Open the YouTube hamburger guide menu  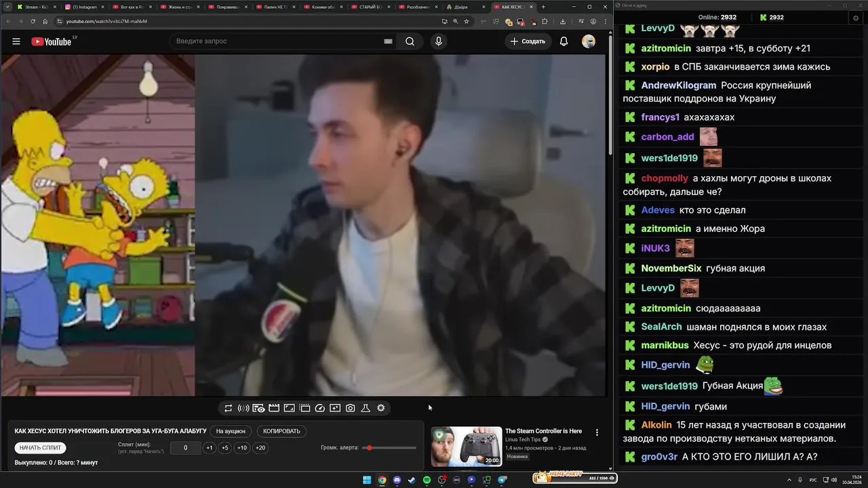(x=16, y=41)
